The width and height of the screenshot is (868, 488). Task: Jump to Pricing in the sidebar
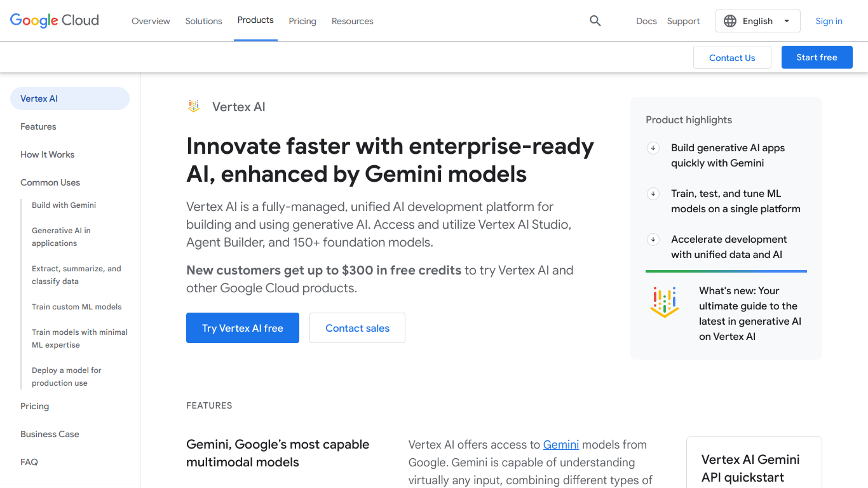coord(34,406)
